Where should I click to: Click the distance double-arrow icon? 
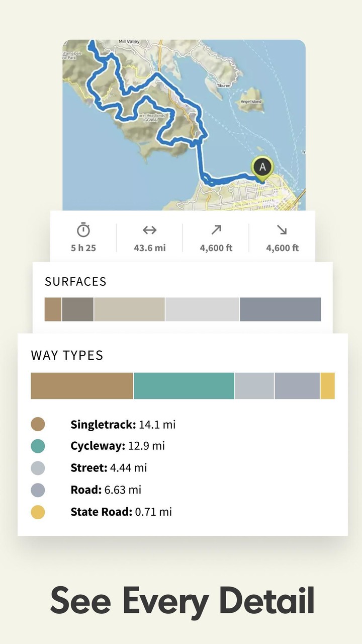149,230
